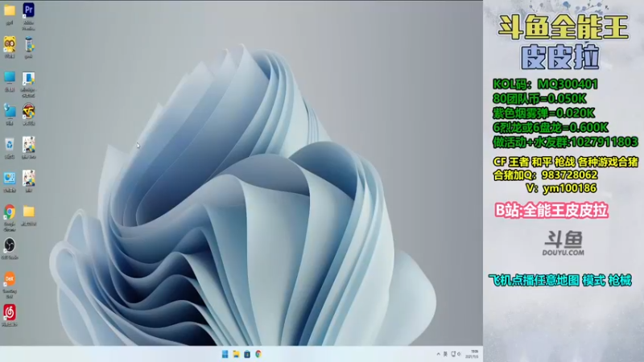
Task: Open Microsoft Store from the taskbar
Action: [x=247, y=354]
